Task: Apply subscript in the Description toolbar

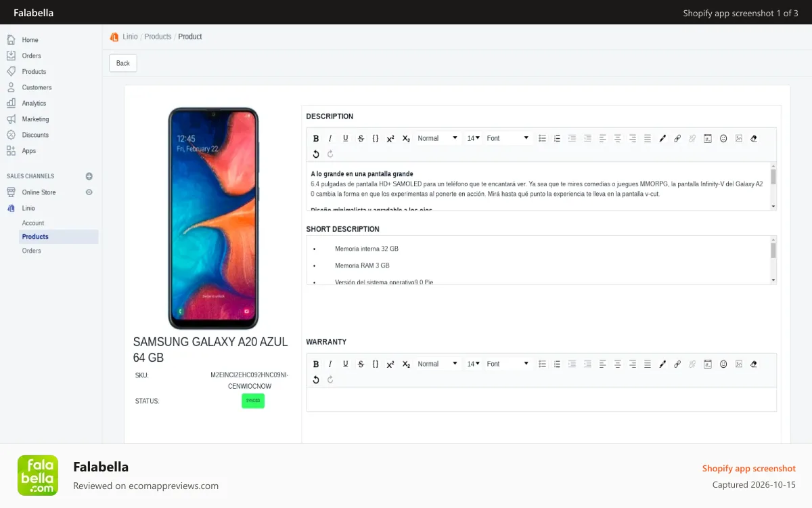Action: click(406, 138)
